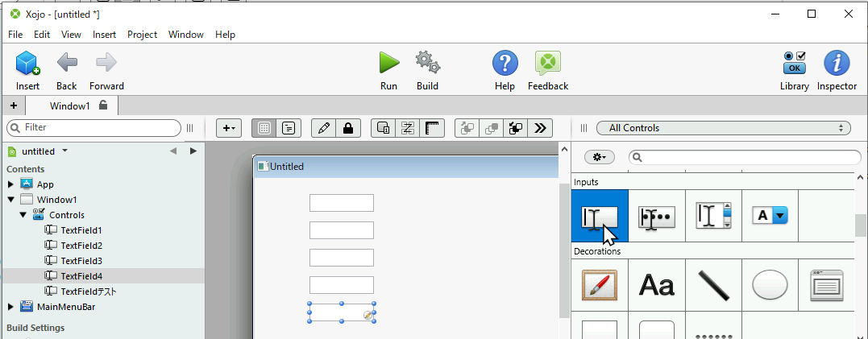Open the add '+' dropdown in layout toolbar
Viewport: 868px width, 339px height.
[229, 128]
